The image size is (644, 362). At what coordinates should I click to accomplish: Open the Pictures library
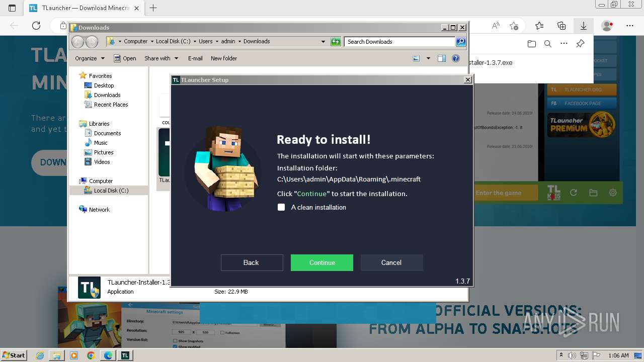[104, 152]
